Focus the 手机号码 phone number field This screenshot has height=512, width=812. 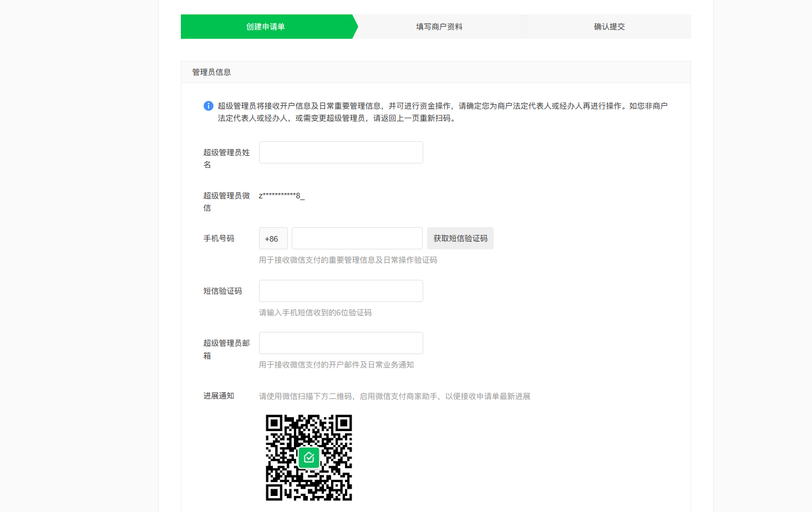[357, 238]
